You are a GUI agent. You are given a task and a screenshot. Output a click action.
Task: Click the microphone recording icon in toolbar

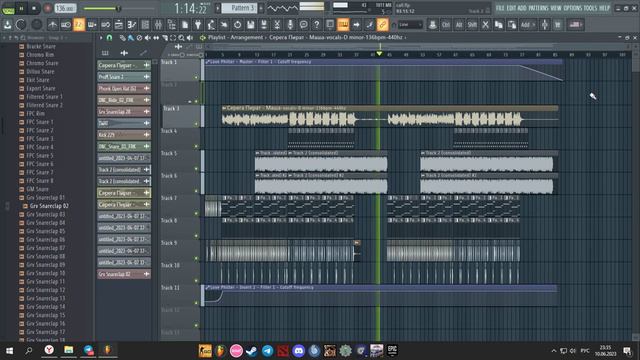[x=290, y=24]
